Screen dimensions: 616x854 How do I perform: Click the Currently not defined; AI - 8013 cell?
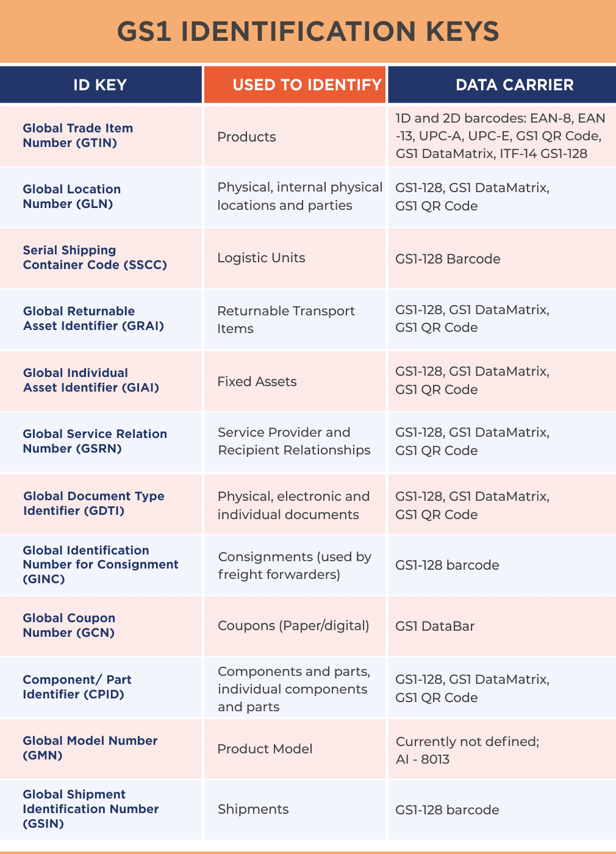point(467,750)
